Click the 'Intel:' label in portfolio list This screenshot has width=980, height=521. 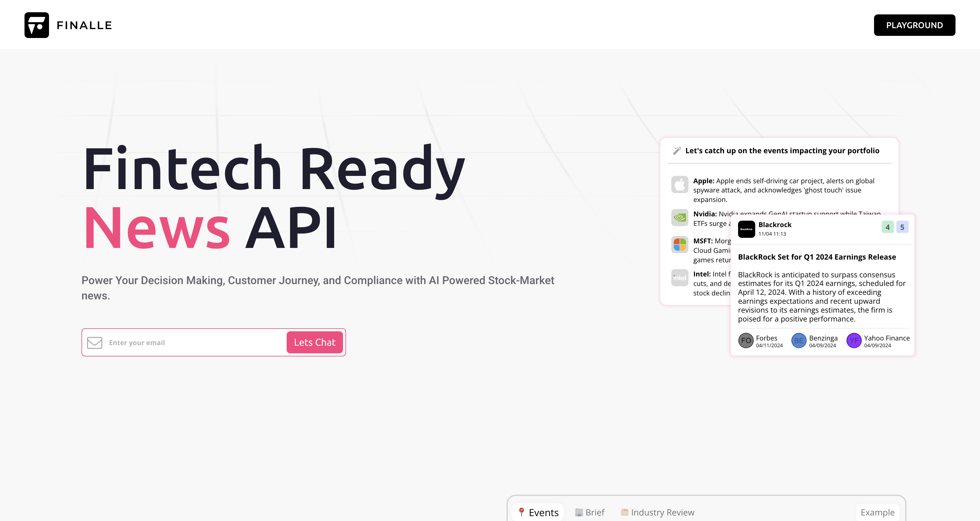(x=702, y=274)
